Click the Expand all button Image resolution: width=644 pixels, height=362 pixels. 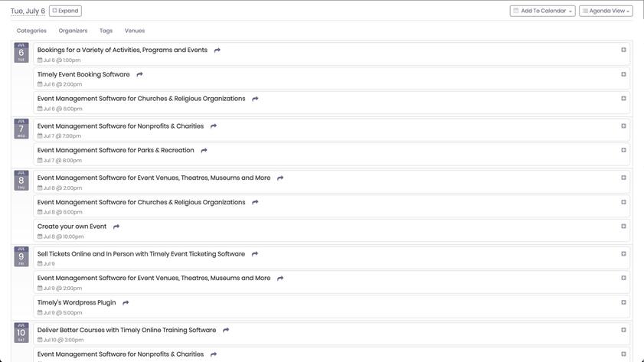point(65,11)
